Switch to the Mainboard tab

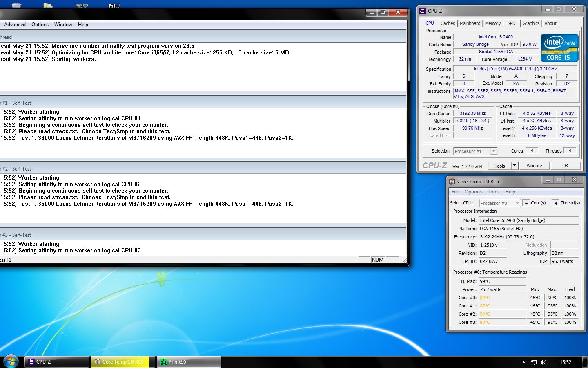[x=470, y=23]
